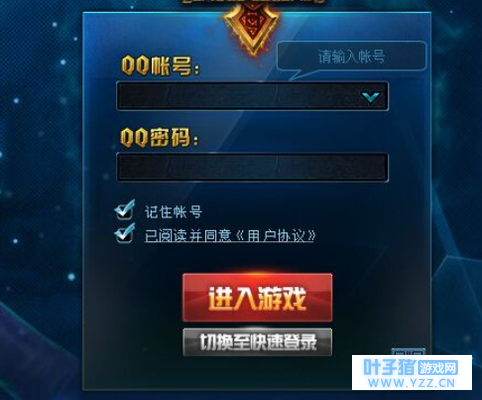
Task: Click the WWW.YZZ.CN watermark address
Action: tap(411, 383)
